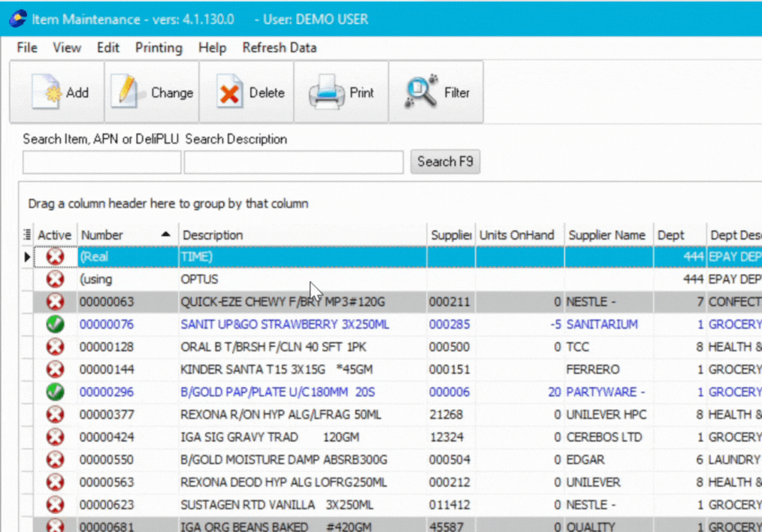Focus the Search Description input field
Image resolution: width=762 pixels, height=532 pixels.
(x=294, y=162)
